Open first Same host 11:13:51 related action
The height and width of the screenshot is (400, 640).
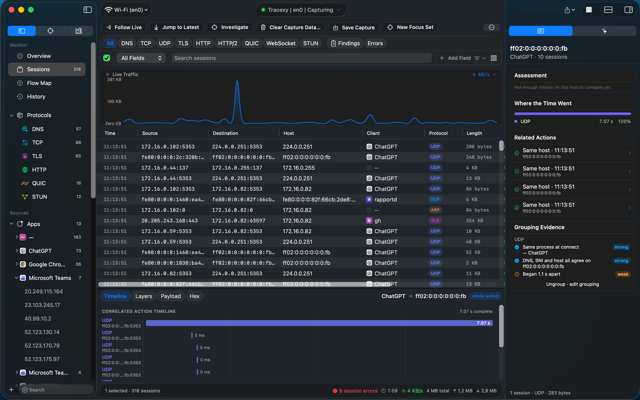click(573, 153)
